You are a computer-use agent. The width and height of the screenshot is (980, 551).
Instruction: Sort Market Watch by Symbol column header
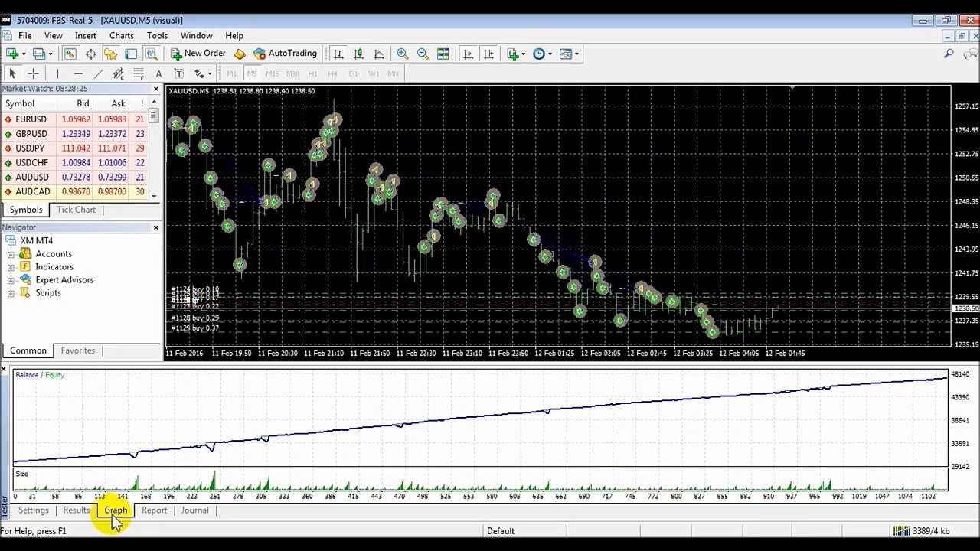[20, 103]
